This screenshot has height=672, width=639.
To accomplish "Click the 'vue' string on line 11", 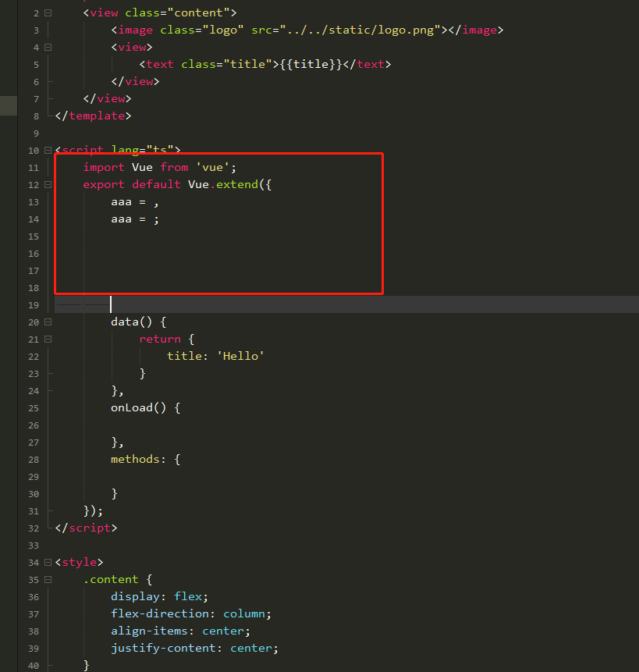I will pyautogui.click(x=212, y=168).
